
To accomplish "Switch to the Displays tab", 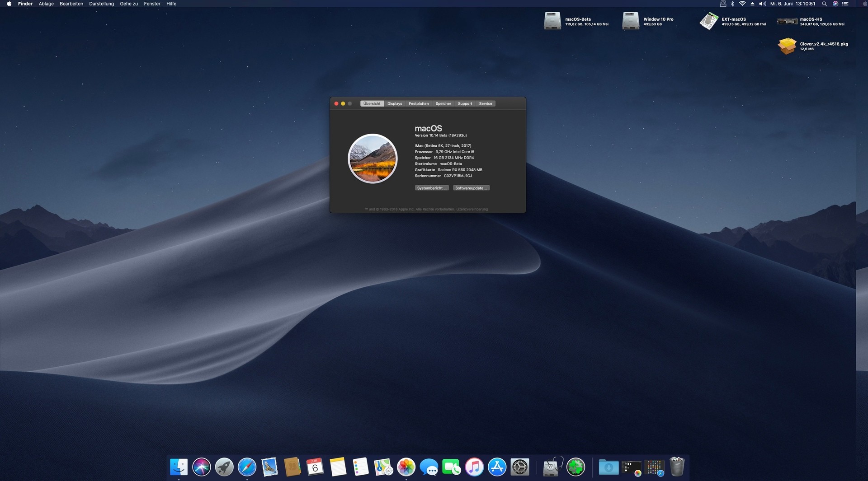I will 394,103.
